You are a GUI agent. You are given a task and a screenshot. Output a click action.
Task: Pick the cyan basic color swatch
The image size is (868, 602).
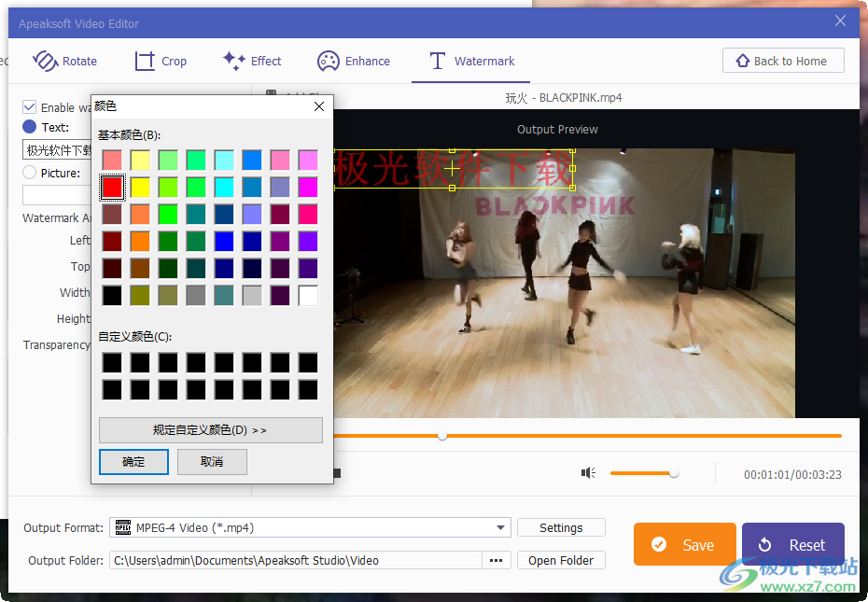(224, 188)
